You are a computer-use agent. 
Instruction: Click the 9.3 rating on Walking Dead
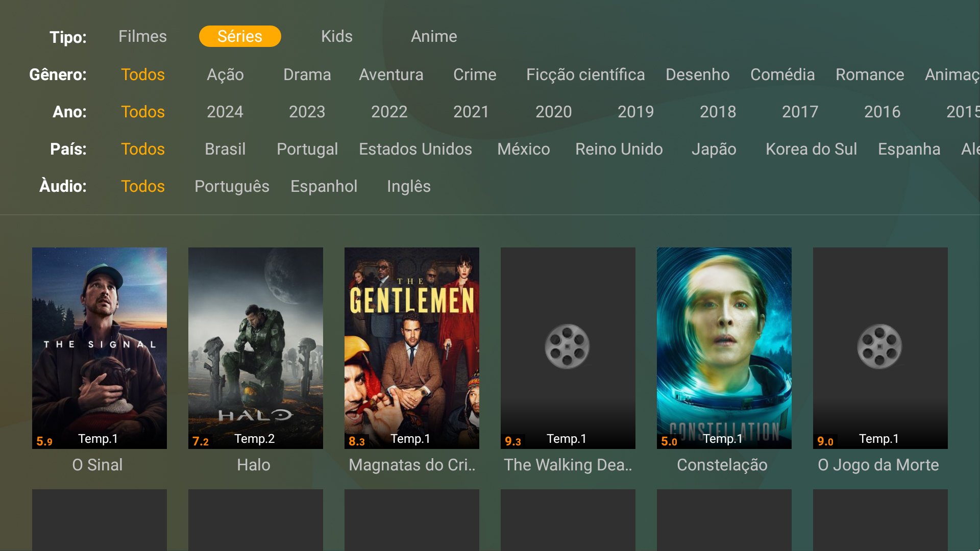click(x=513, y=441)
